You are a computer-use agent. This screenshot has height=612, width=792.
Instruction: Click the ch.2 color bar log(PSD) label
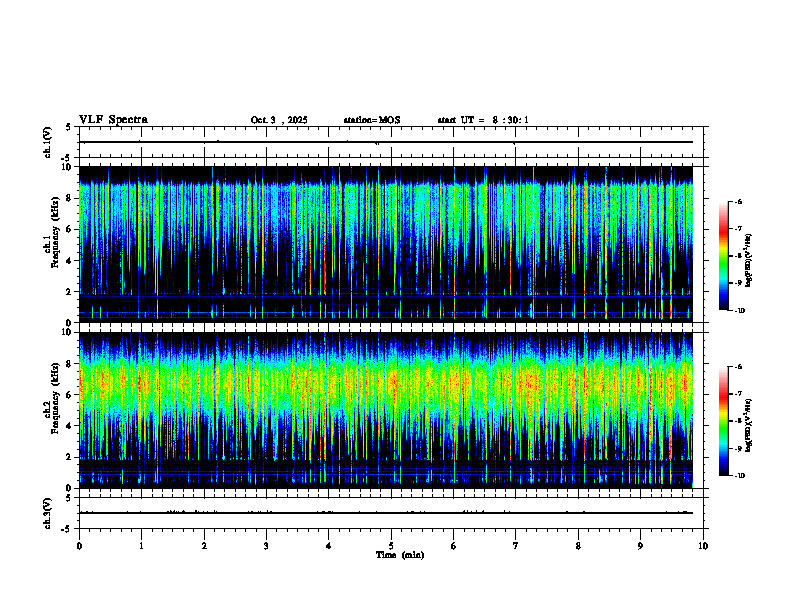[x=748, y=425]
